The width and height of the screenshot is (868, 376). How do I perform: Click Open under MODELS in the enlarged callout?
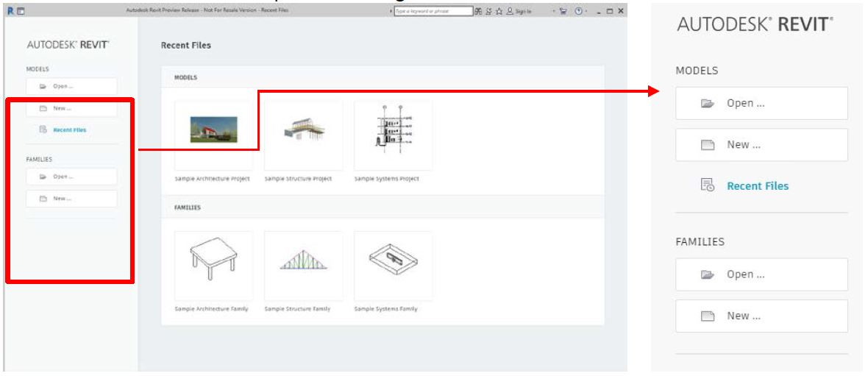click(762, 104)
